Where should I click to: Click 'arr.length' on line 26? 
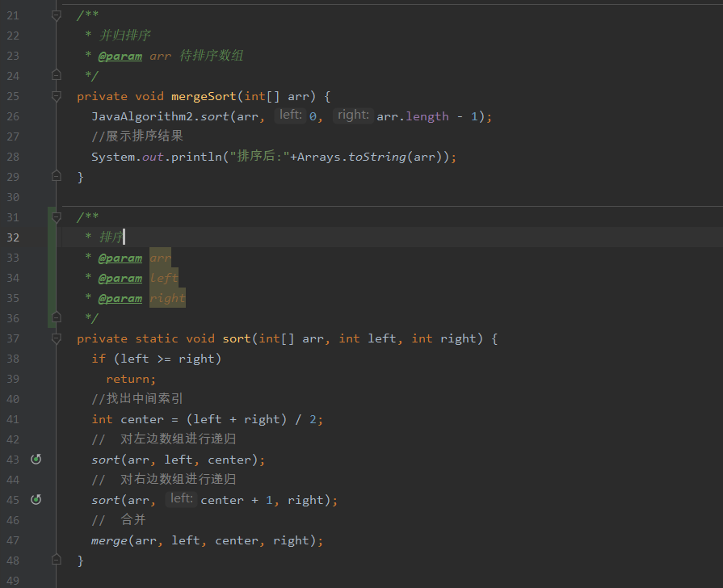coord(413,116)
